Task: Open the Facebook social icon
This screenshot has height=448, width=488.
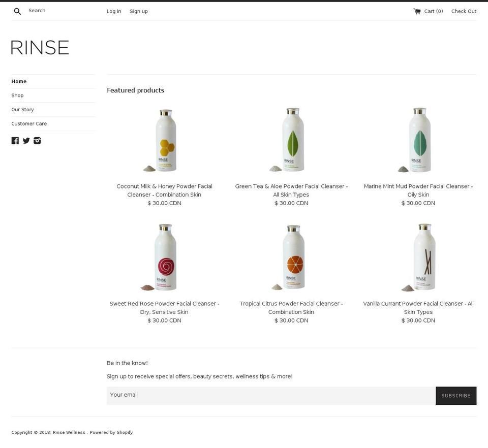Action: point(15,141)
